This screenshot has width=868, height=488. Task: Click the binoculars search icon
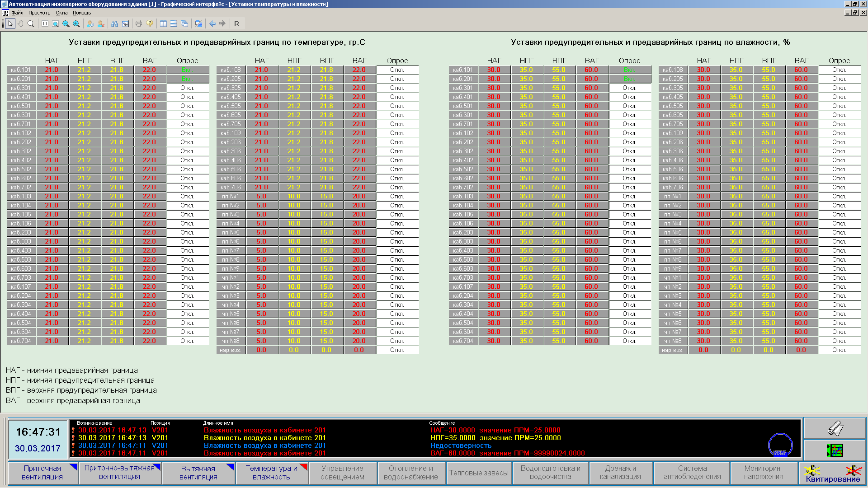click(x=115, y=23)
